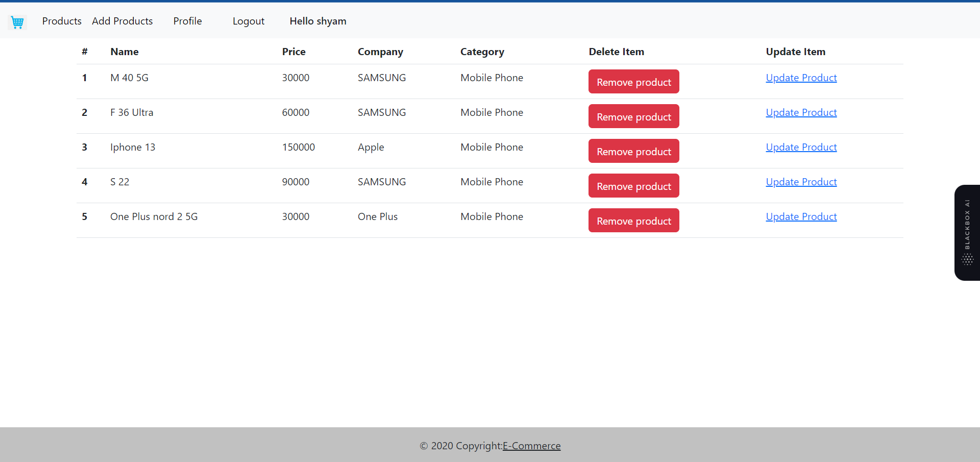Remove the Iphone 13 product

point(633,151)
